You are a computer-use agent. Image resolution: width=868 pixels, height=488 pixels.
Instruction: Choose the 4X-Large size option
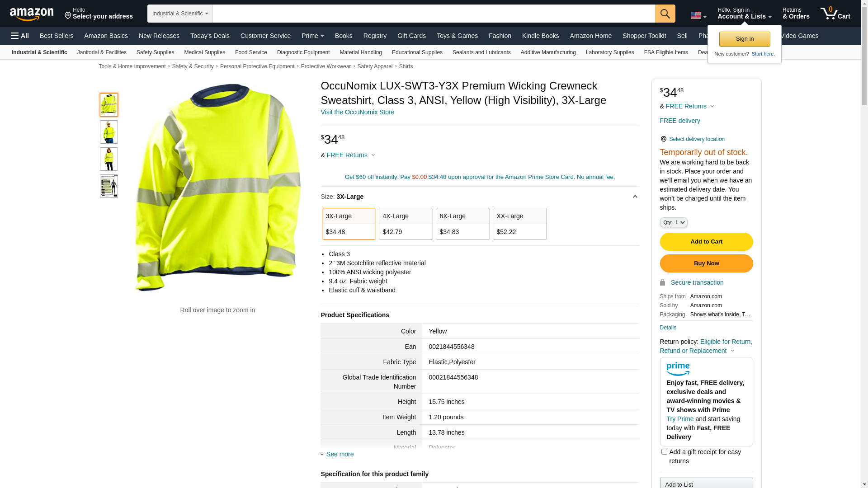(x=406, y=224)
